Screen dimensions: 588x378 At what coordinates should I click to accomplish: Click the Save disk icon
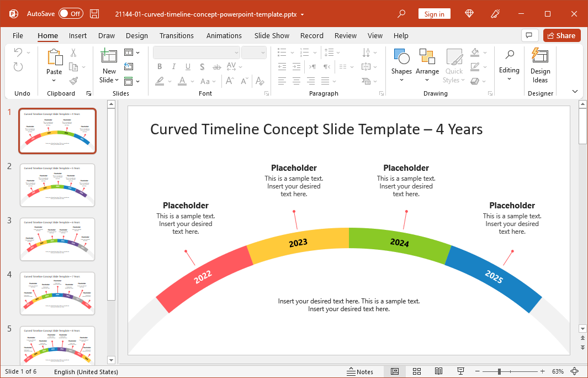click(x=95, y=14)
